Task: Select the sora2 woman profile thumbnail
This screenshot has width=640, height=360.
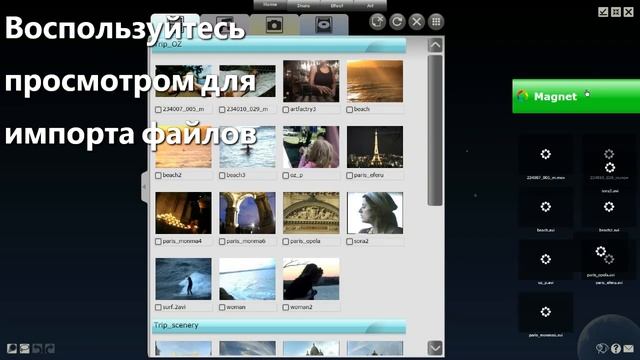Action: 375,213
